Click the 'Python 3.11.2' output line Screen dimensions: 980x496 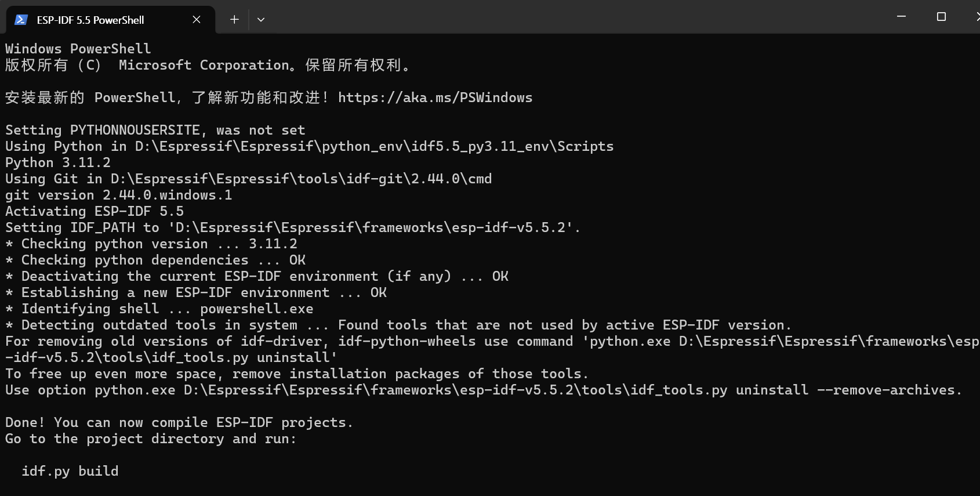tap(58, 162)
